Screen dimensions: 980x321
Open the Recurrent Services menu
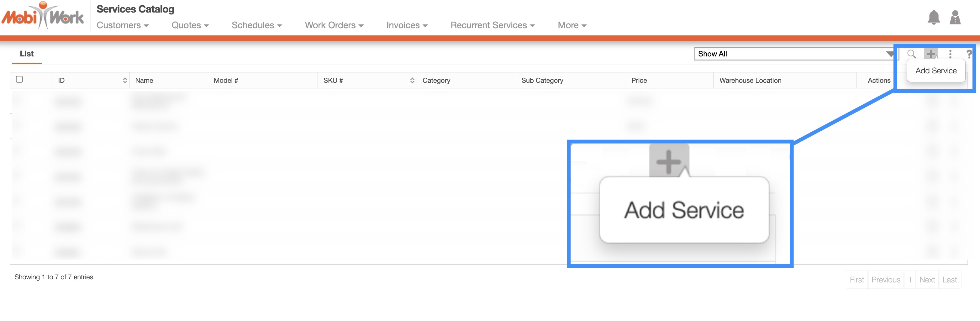492,25
